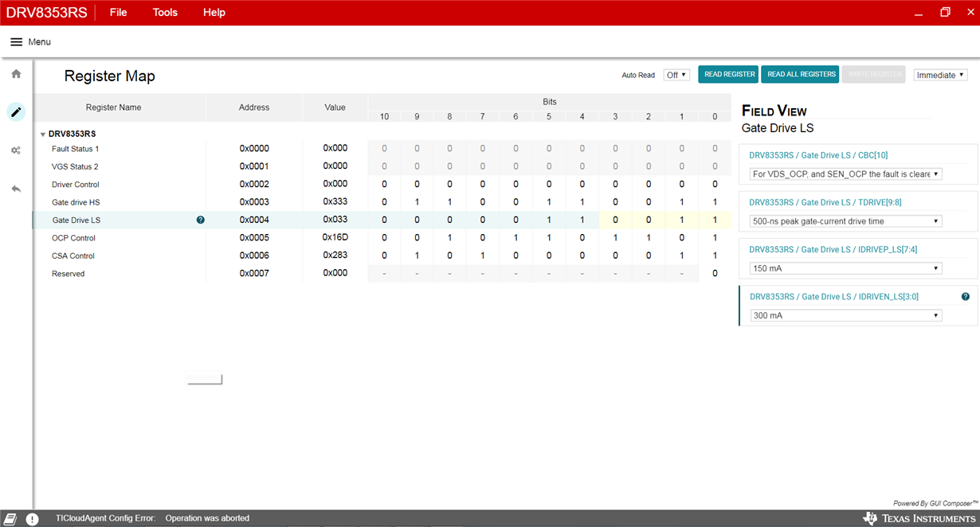Open the hamburger Menu icon
The height and width of the screenshot is (527, 980).
point(16,41)
